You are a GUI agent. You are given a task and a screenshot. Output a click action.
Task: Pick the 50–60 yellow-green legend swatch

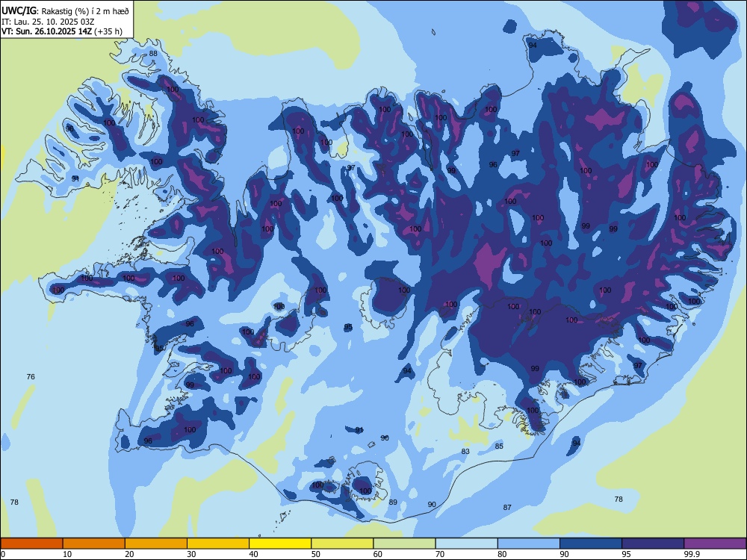tap(342, 544)
